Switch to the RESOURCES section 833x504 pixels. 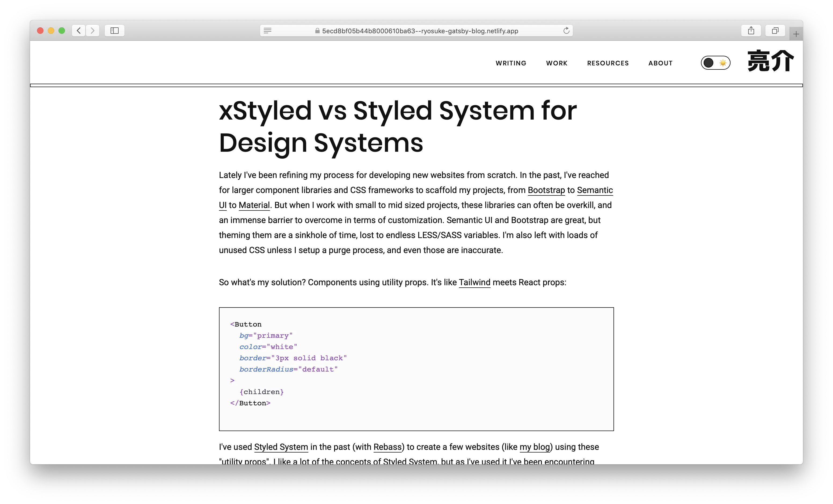[608, 63]
